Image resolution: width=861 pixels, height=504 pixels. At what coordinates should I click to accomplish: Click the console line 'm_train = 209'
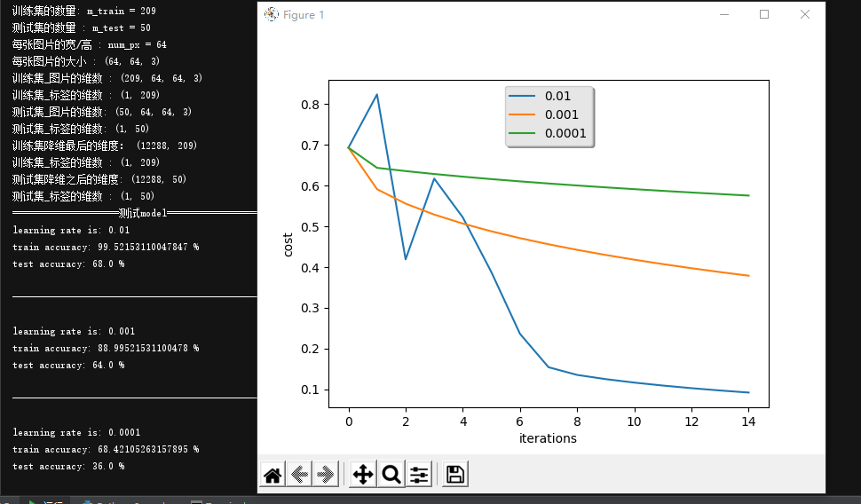click(x=84, y=11)
